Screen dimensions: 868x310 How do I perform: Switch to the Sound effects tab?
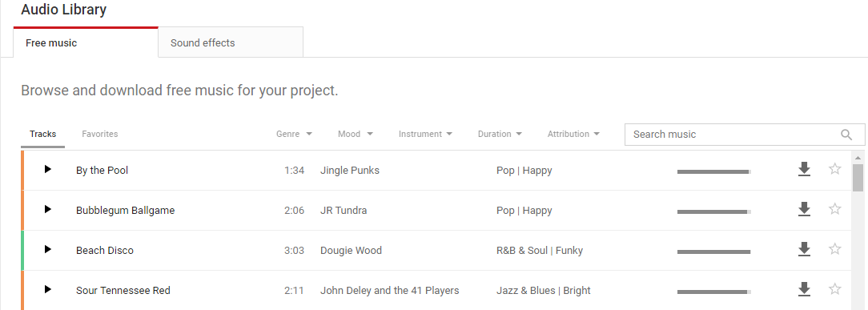coord(231,42)
